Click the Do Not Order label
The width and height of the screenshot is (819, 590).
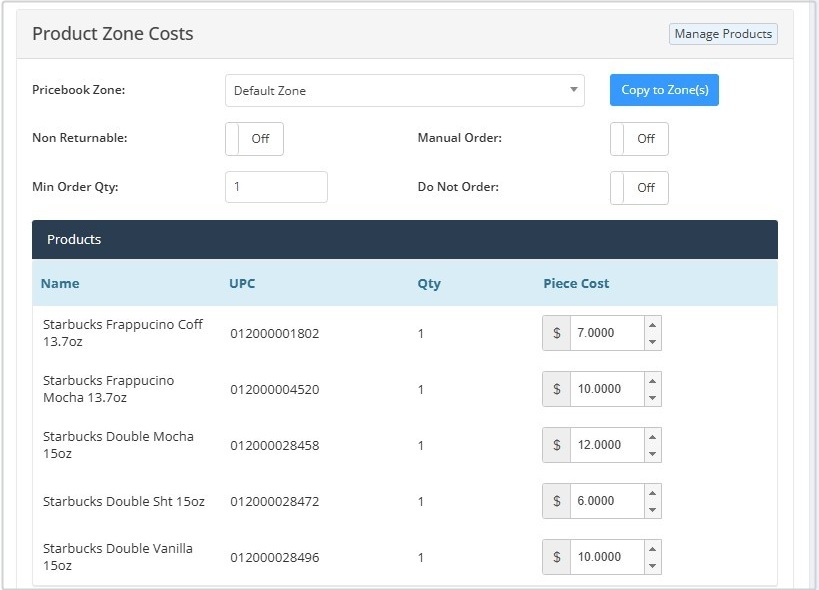458,187
